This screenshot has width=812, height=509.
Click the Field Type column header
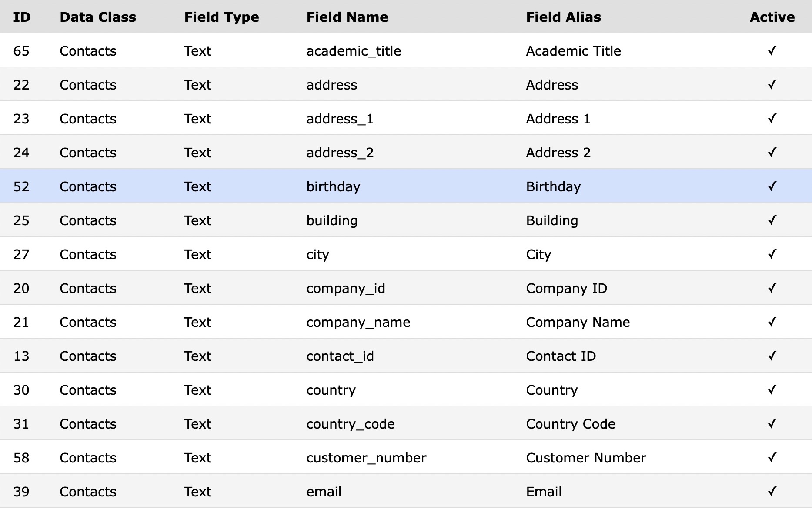coord(221,17)
